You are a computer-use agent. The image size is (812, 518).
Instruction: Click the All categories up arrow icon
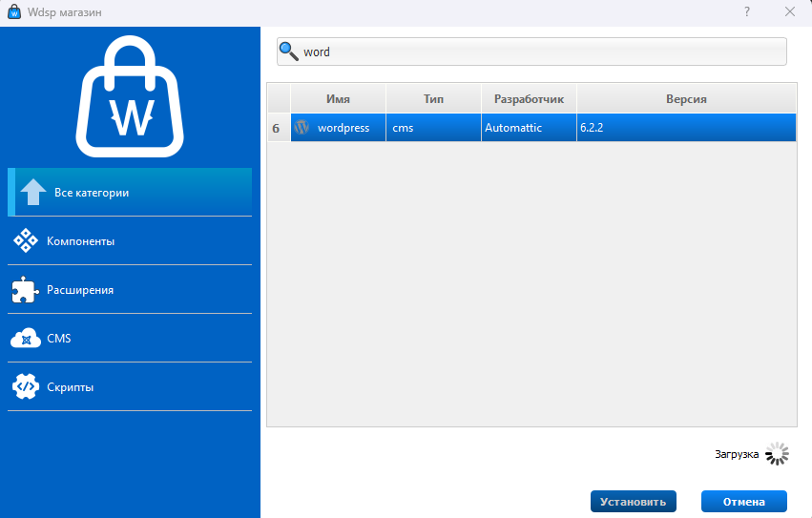[x=33, y=192]
